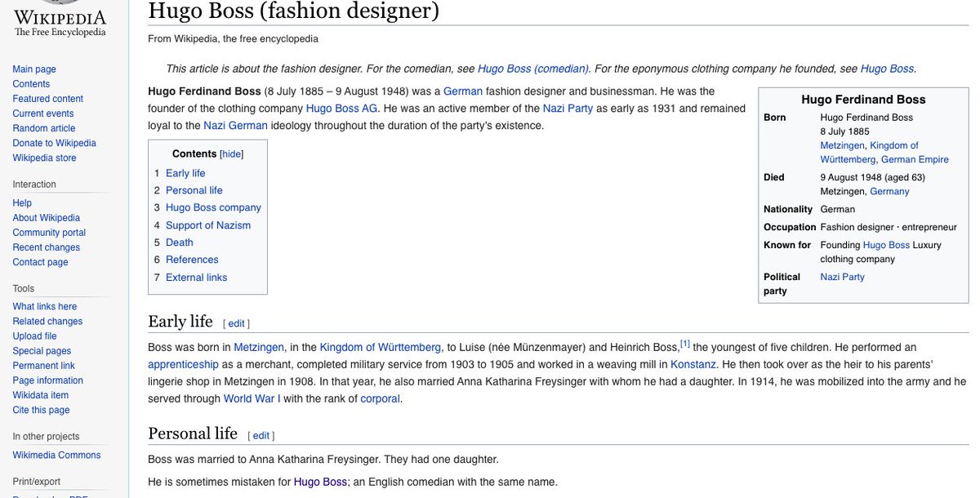View Recent changes link
Viewport: 980px width, 498px height.
(47, 247)
